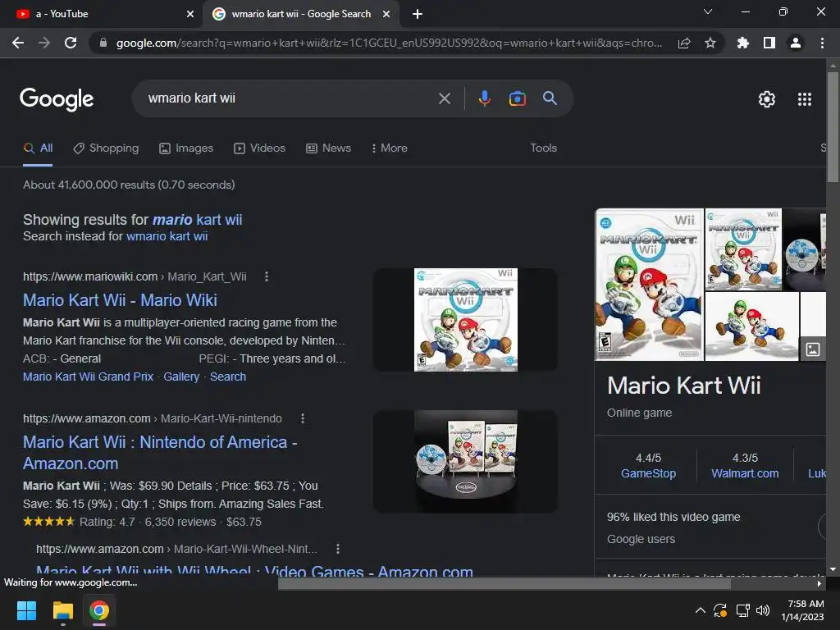Search by image with camera icon
Screen dimensions: 840x630
[x=517, y=98]
